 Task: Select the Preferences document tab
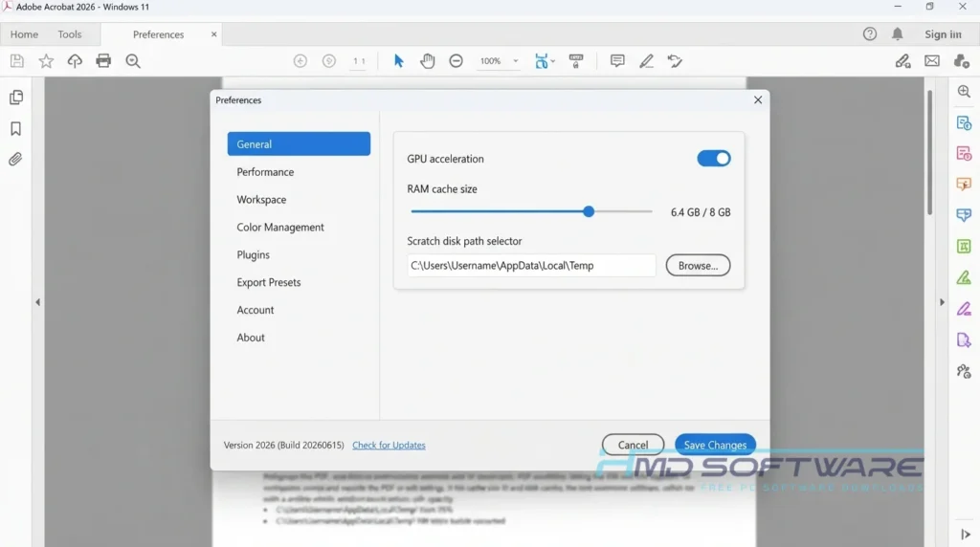[x=158, y=34]
